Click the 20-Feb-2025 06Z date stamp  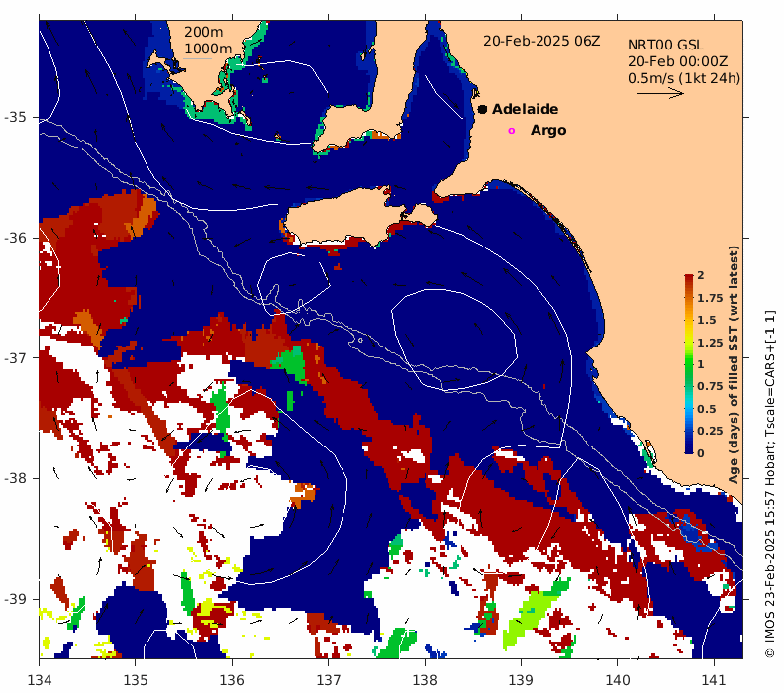click(x=541, y=41)
